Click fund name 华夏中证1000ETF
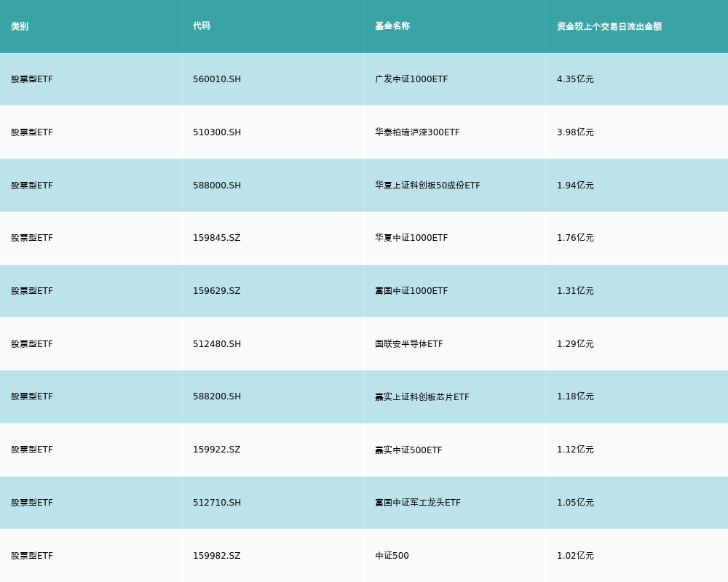This screenshot has width=728, height=582. pos(411,238)
